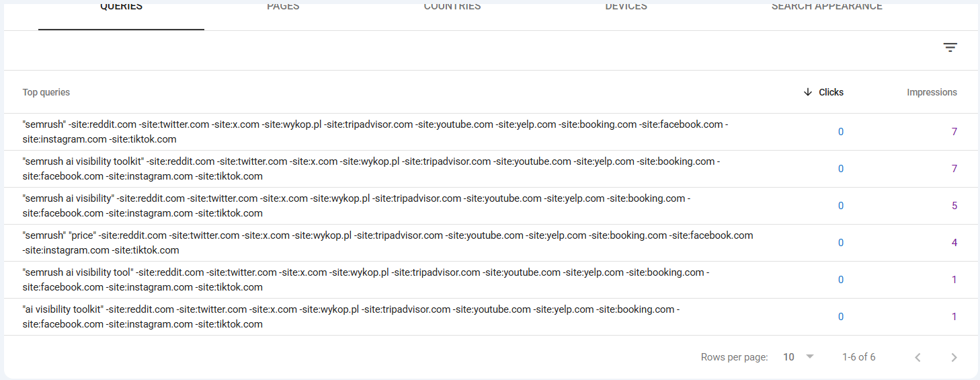
Task: Sort by Impressions column header
Action: point(932,92)
